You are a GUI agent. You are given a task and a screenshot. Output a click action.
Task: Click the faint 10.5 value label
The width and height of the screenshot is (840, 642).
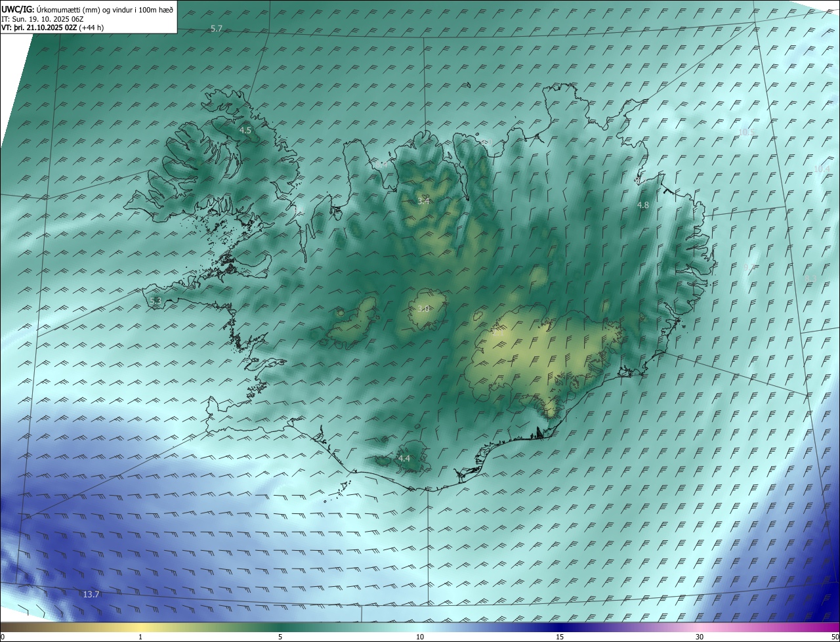click(747, 133)
